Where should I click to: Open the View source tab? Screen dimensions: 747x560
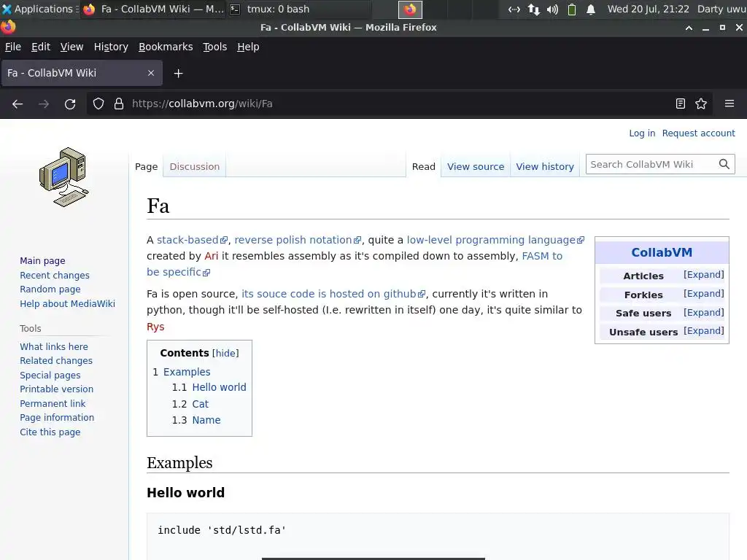pos(476,167)
